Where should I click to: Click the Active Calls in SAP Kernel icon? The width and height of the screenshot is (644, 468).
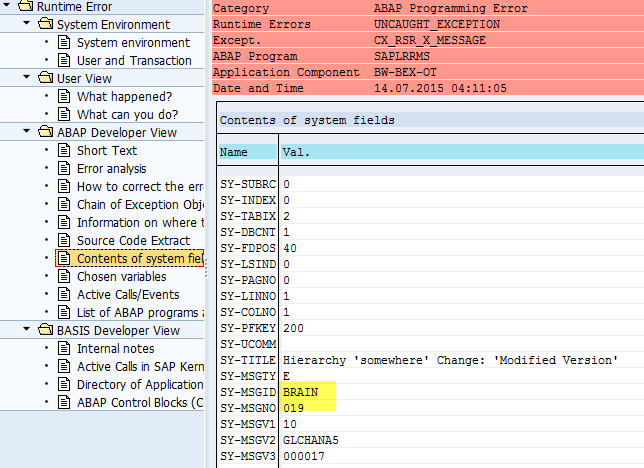64,367
